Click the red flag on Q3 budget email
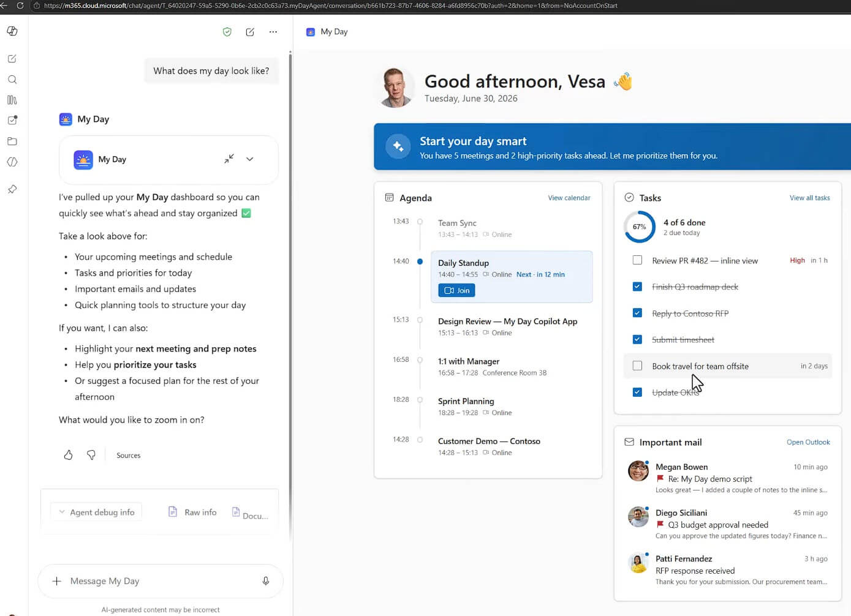This screenshot has height=616, width=851. coord(660,525)
